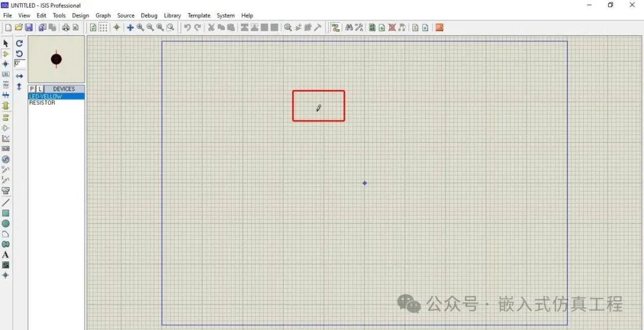Redraw the display via refresh icon
Screen dimensions: 644x330
click(93, 27)
